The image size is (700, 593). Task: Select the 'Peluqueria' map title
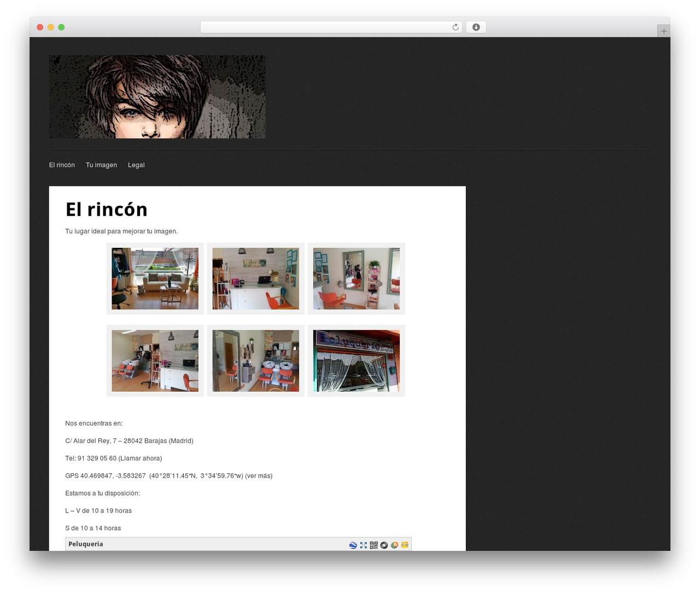tap(86, 544)
